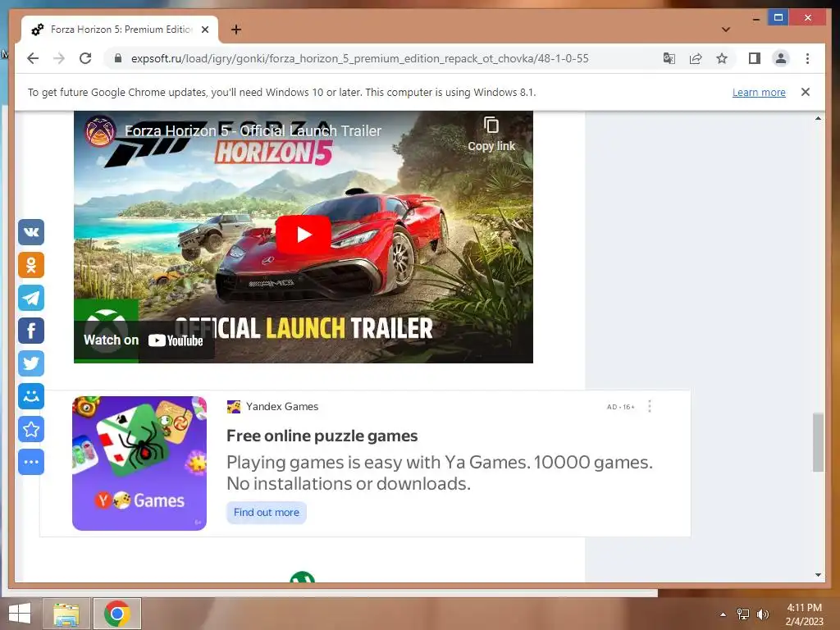Share page via Telegram icon
The width and height of the screenshot is (840, 630).
point(31,298)
